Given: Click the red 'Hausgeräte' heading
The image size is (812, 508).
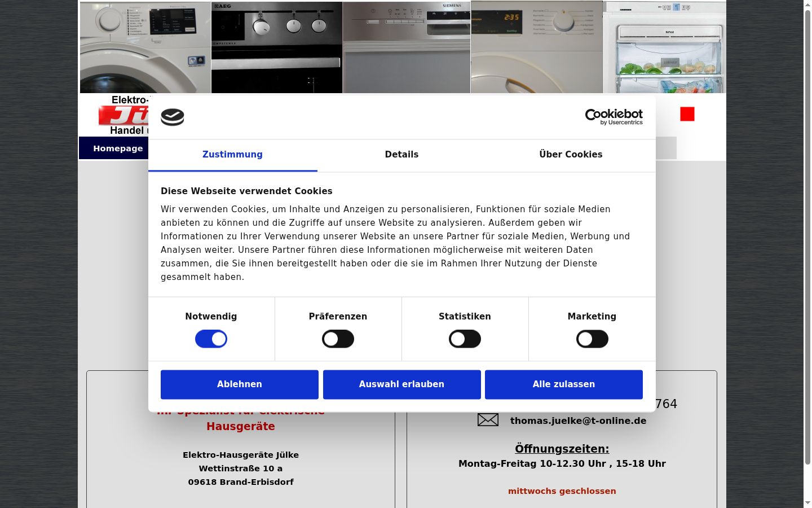Looking at the screenshot, I should coord(241,427).
